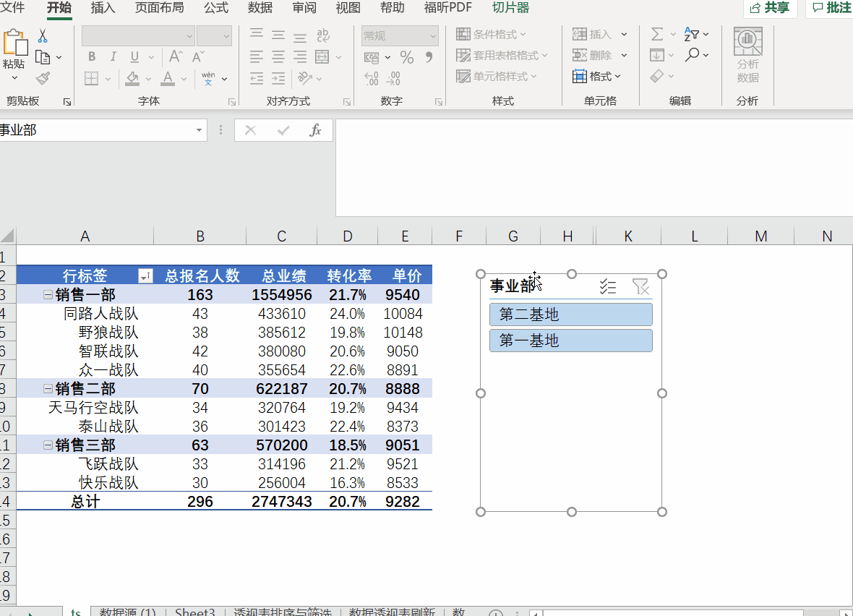Collapse the 销售一部 group

[x=48, y=295]
